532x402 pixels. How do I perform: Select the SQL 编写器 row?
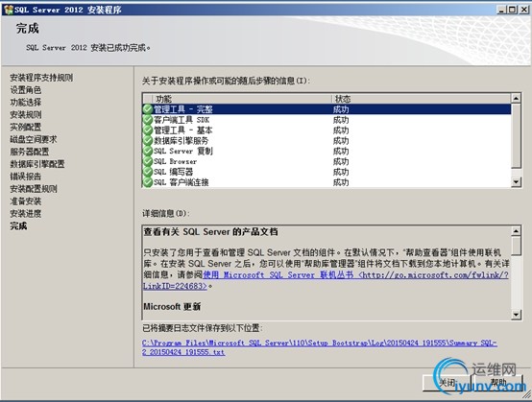click(x=326, y=172)
